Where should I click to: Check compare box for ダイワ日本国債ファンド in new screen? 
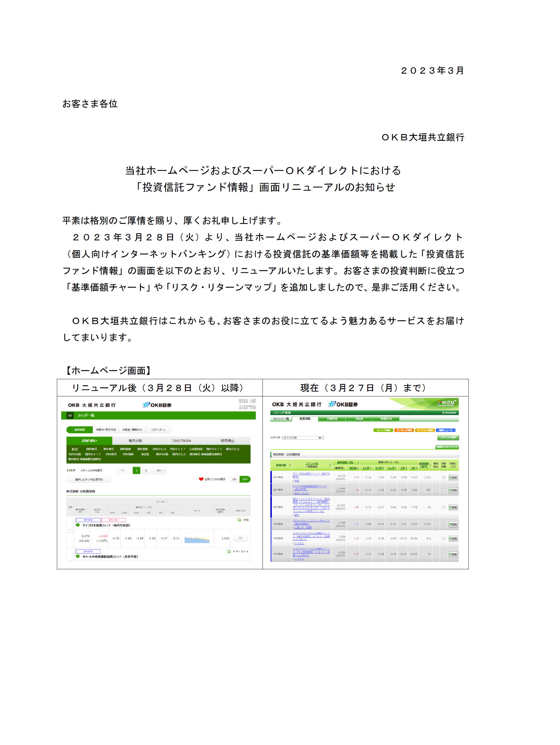pyautogui.click(x=70, y=531)
